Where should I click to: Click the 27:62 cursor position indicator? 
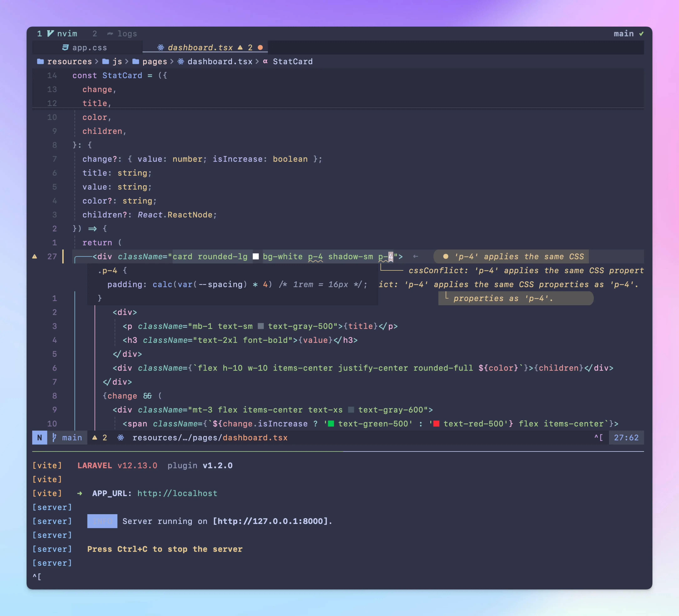coord(626,438)
